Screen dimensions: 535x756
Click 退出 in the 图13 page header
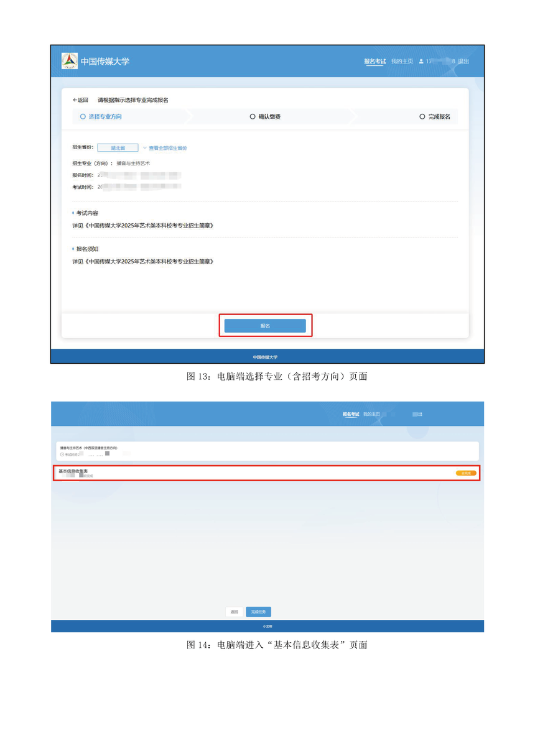463,62
